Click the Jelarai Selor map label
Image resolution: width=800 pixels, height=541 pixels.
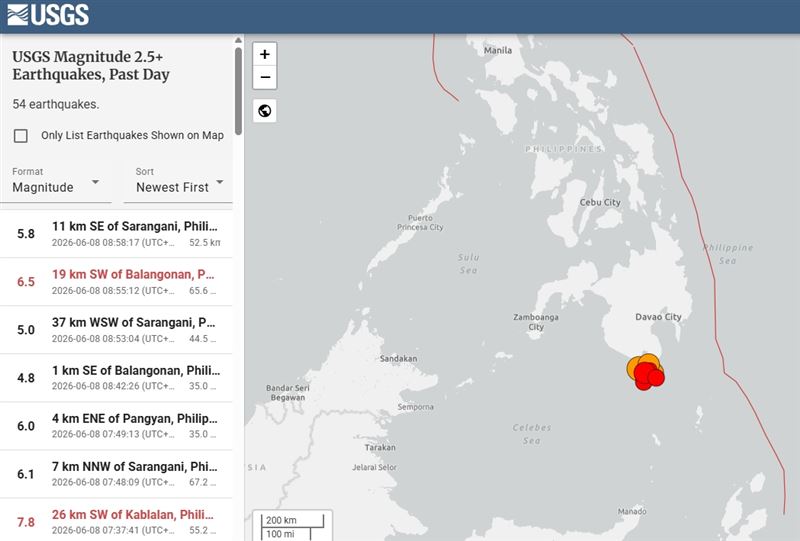[374, 467]
